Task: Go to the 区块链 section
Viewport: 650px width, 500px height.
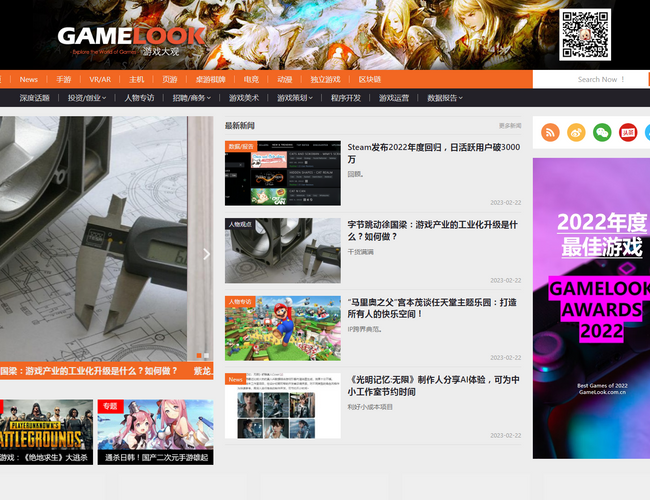Action: [370, 79]
